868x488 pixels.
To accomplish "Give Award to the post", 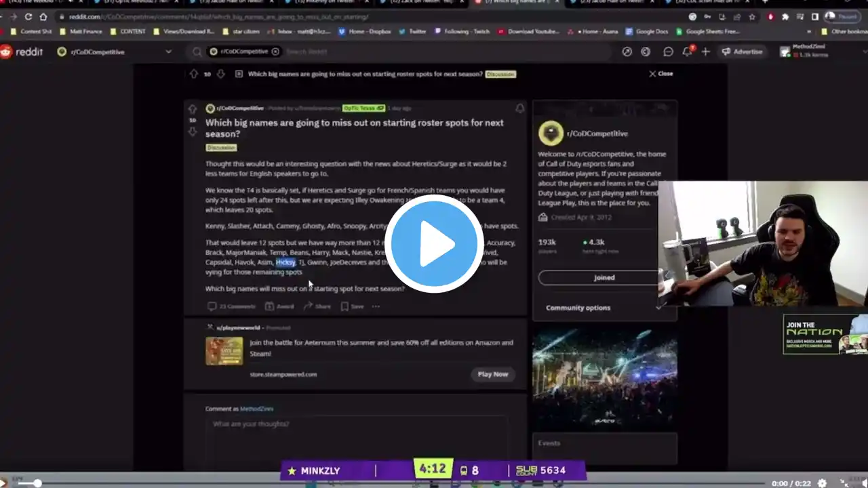I will 279,306.
